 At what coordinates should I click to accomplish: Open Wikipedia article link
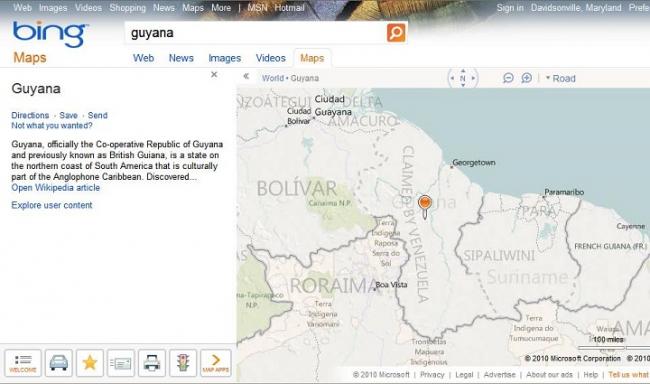coord(56,188)
